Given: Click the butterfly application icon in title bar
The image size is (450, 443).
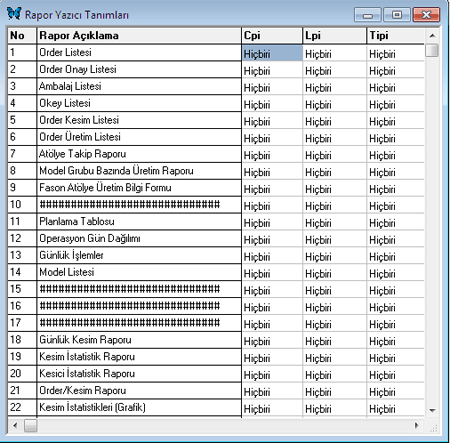Looking at the screenshot, I should click(14, 13).
